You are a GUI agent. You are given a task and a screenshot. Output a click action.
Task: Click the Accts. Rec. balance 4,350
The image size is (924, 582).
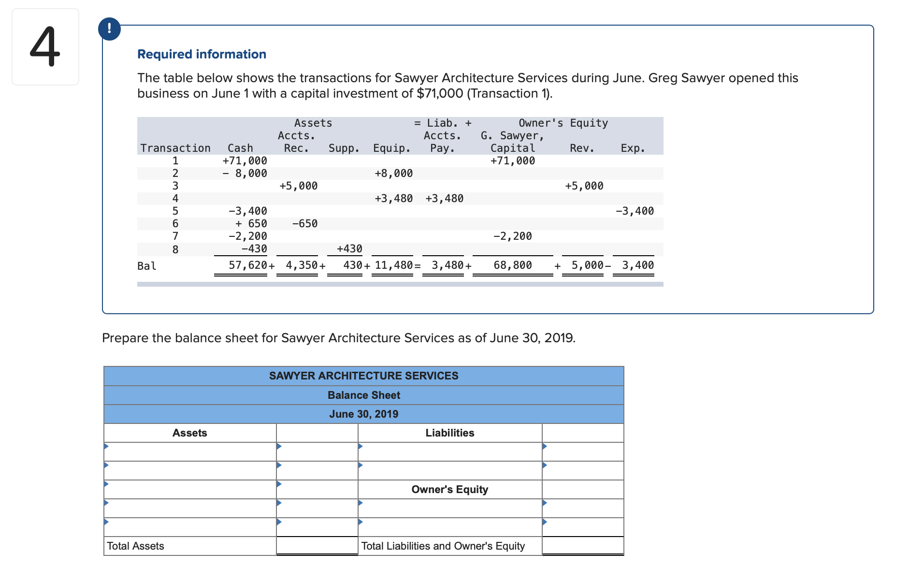302,265
